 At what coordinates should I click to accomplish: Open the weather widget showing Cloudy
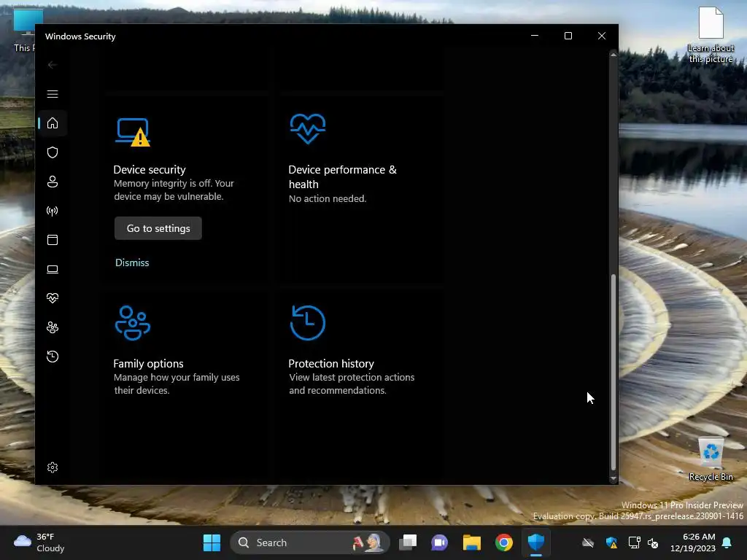[39, 542]
